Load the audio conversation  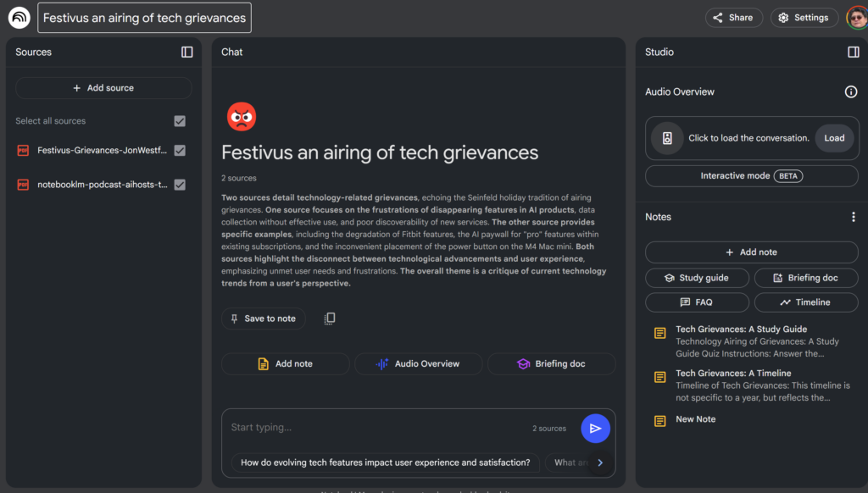tap(834, 138)
